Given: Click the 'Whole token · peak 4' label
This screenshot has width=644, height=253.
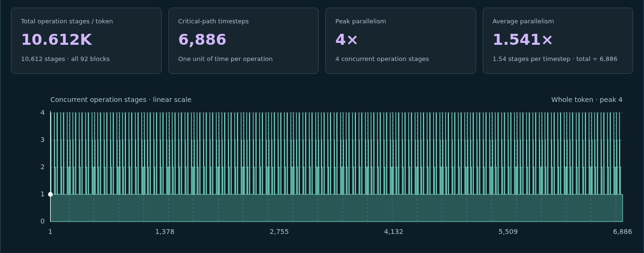Looking at the screenshot, I should 587,100.
